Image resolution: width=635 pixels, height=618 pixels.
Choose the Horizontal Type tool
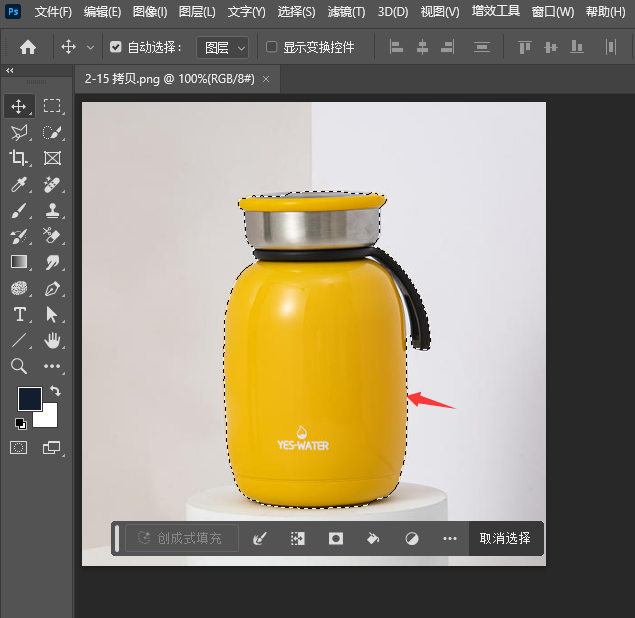(19, 314)
